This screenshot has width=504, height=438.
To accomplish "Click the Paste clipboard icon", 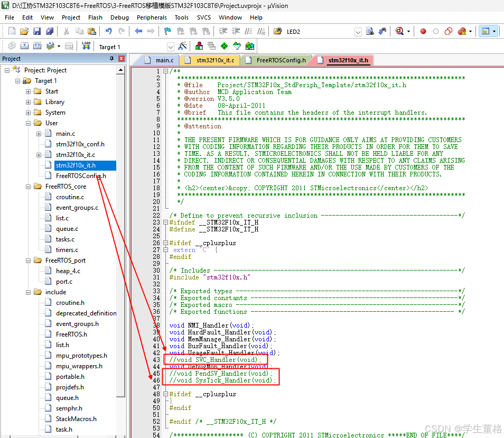I will pos(92,31).
